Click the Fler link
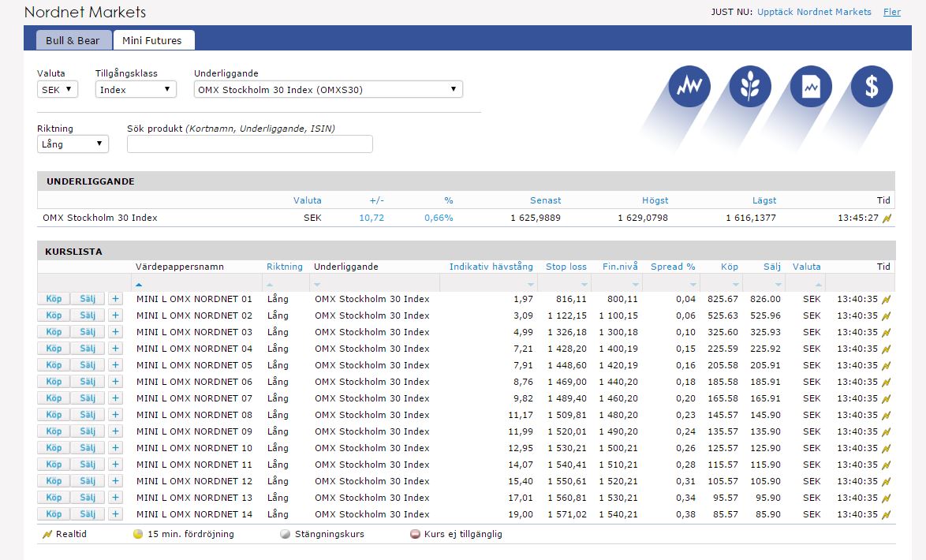This screenshot has height=560, width=926. 891,12
